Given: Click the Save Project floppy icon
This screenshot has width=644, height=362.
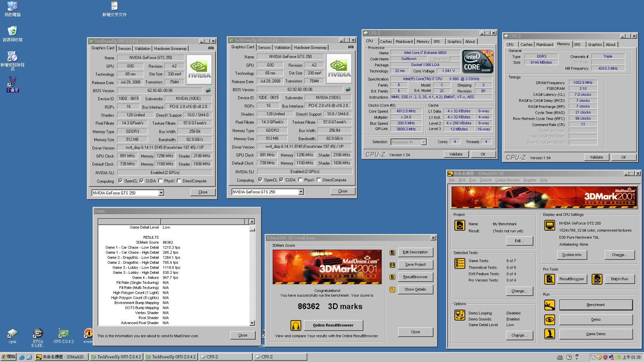Looking at the screenshot, I should coord(392,265).
